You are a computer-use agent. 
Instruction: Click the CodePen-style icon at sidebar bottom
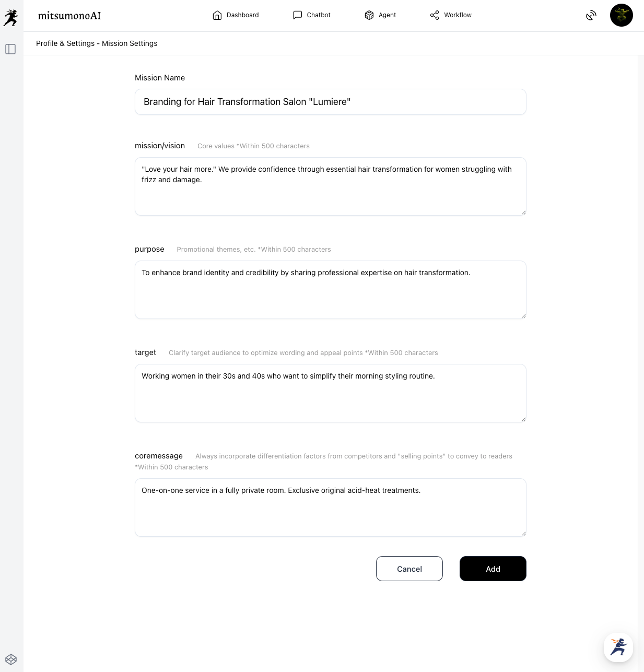(x=11, y=659)
